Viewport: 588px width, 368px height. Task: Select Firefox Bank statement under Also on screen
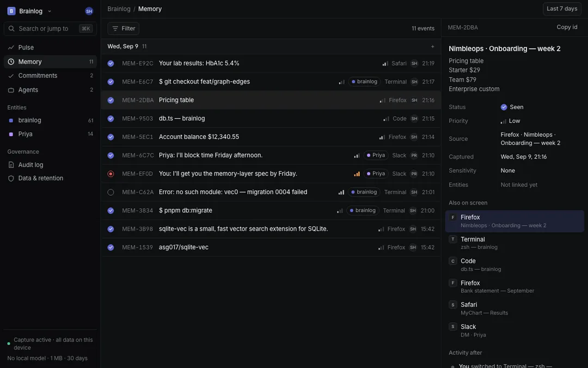click(x=514, y=287)
